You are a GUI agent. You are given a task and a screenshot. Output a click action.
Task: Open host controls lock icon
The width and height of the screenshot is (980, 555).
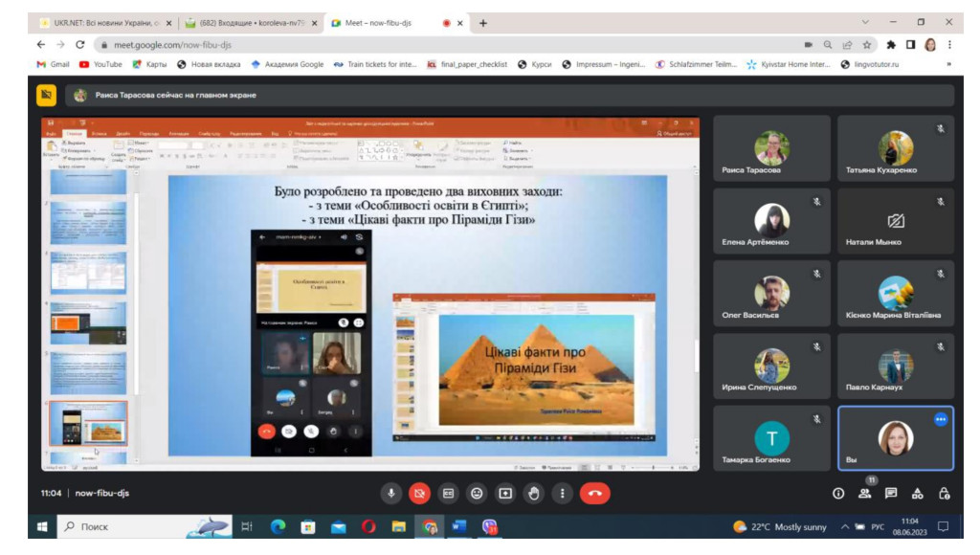(x=945, y=494)
